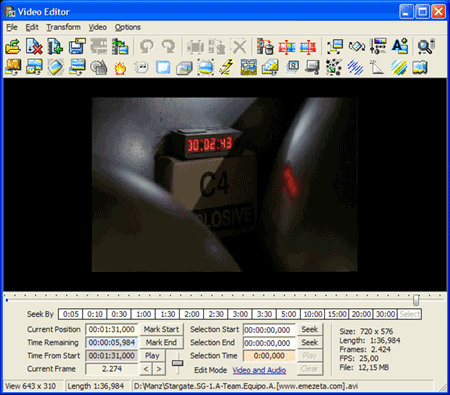Image resolution: width=450 pixels, height=395 pixels.
Task: Click the sphere effect icon
Action: [206, 68]
